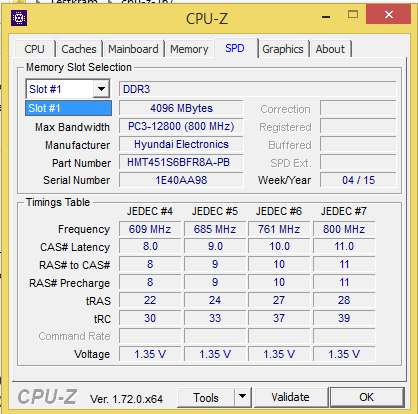Click the 685 MHz frequency cell
418x414 pixels.
[x=215, y=229]
